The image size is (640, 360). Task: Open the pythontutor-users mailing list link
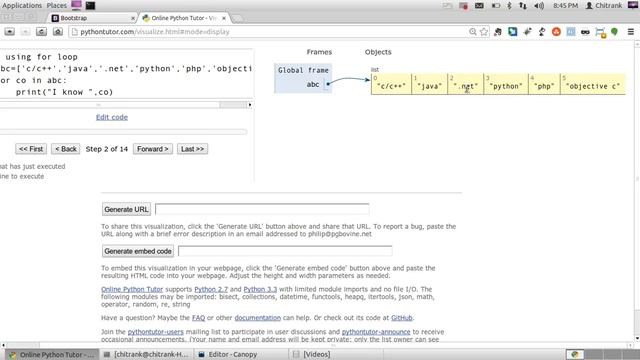(156, 332)
